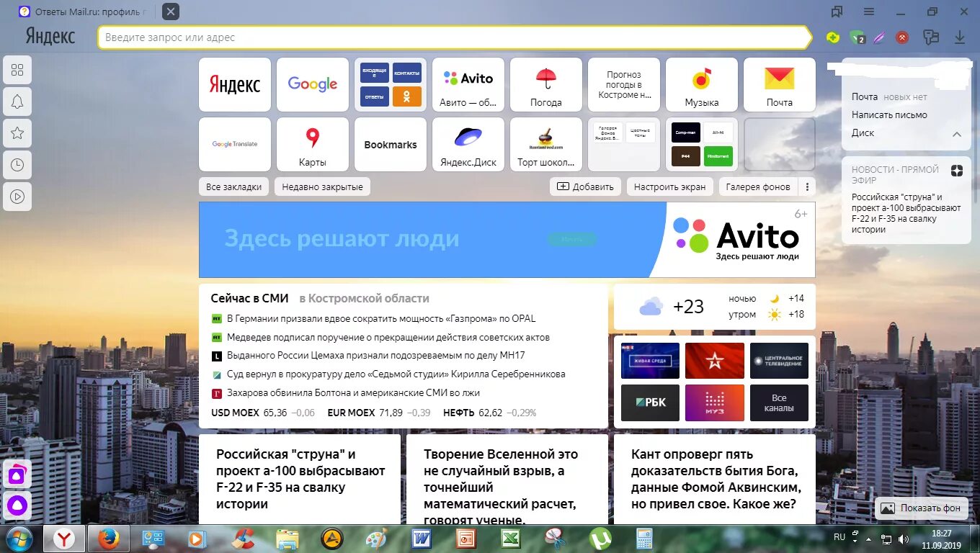The height and width of the screenshot is (553, 980).
Task: Collapse the mail widget chevron
Action: click(x=957, y=134)
